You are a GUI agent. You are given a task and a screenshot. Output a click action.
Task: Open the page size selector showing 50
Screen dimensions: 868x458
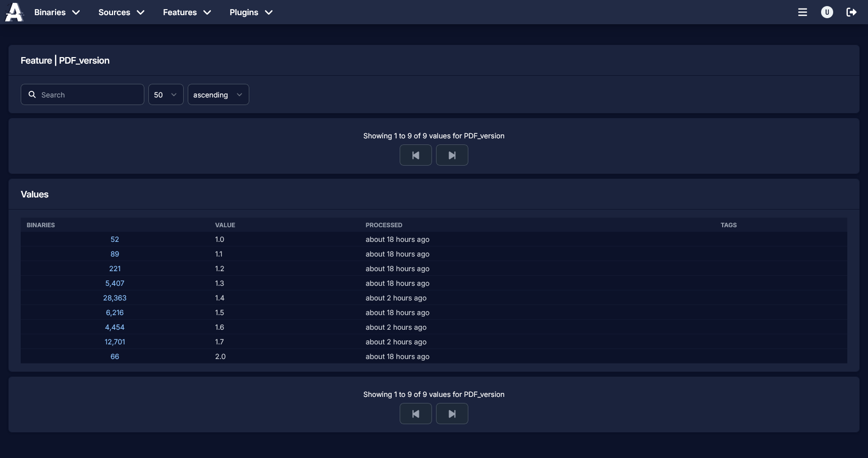click(166, 94)
